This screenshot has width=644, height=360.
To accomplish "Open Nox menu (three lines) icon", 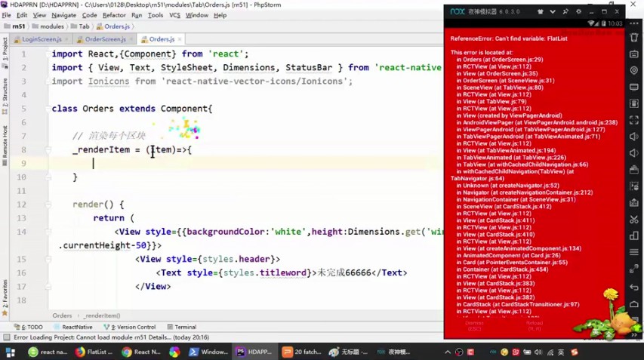I will [633, 252].
